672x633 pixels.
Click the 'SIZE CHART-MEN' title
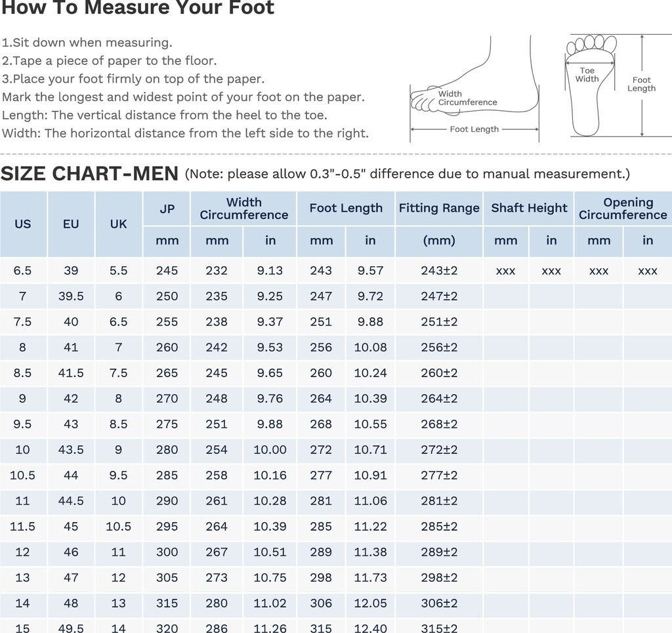coord(89,174)
